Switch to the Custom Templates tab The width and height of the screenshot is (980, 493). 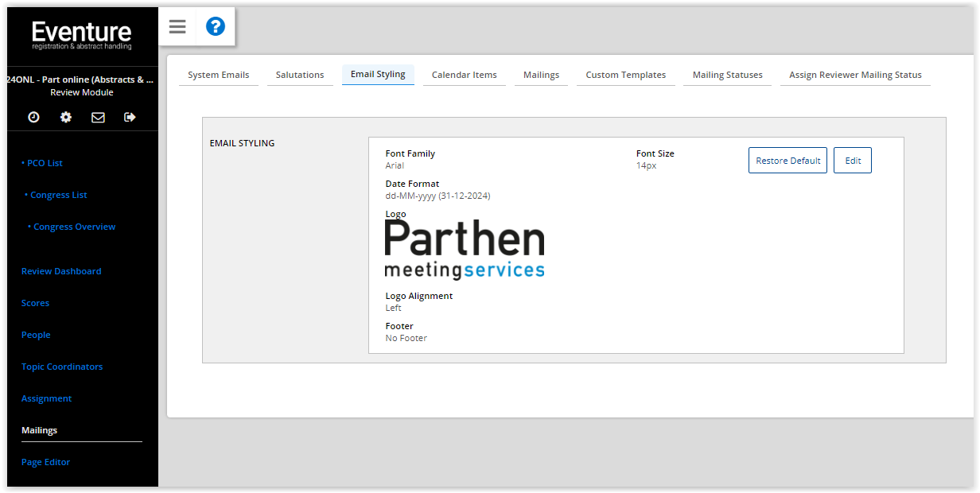[x=626, y=75]
